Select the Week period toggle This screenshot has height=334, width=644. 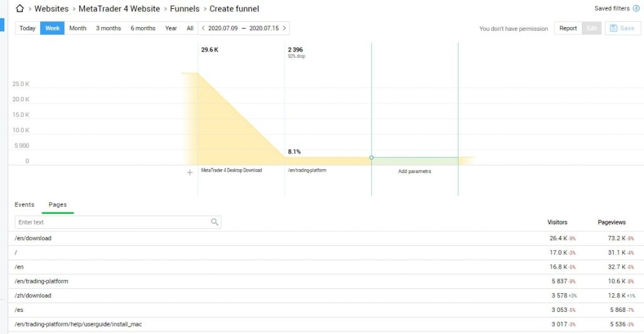(x=52, y=28)
